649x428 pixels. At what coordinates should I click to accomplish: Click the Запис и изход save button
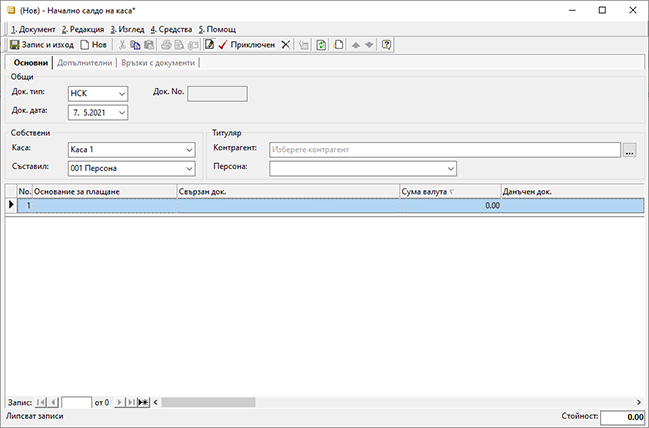pos(41,45)
